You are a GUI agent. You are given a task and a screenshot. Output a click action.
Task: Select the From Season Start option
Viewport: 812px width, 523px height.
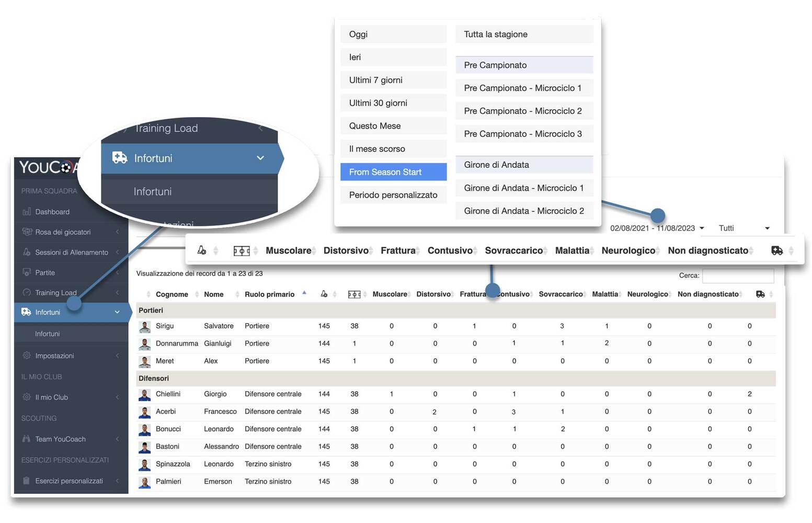tap(393, 172)
